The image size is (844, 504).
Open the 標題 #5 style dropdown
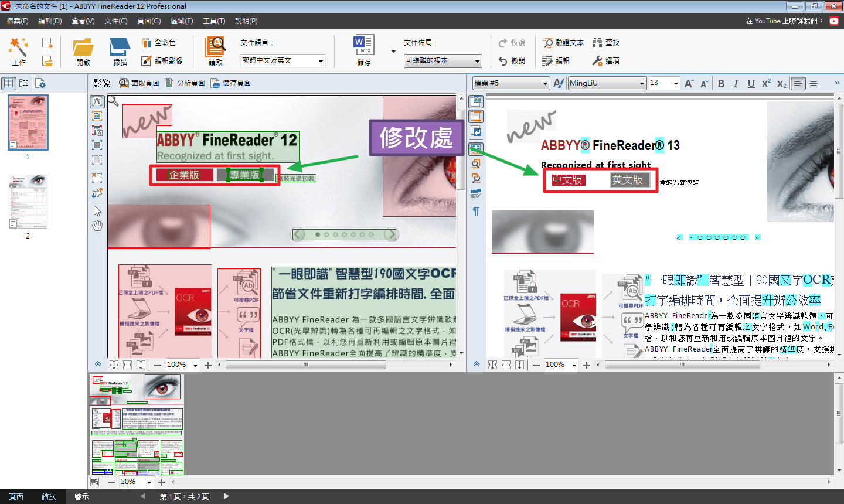pos(545,84)
